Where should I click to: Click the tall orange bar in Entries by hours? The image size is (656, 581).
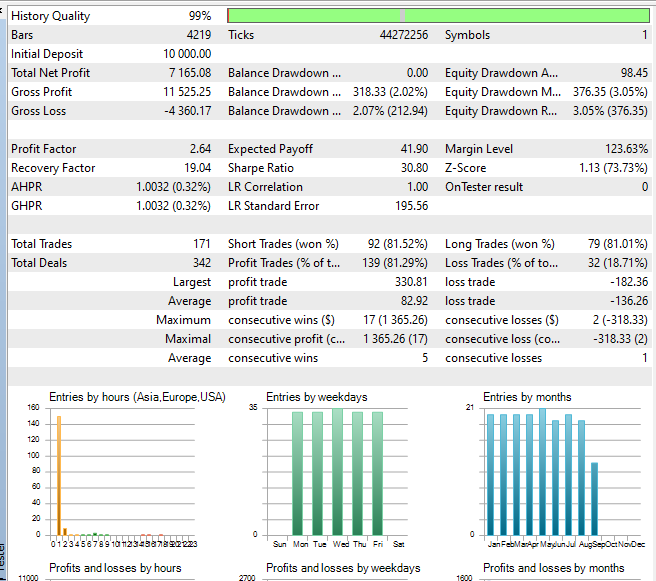[x=59, y=475]
